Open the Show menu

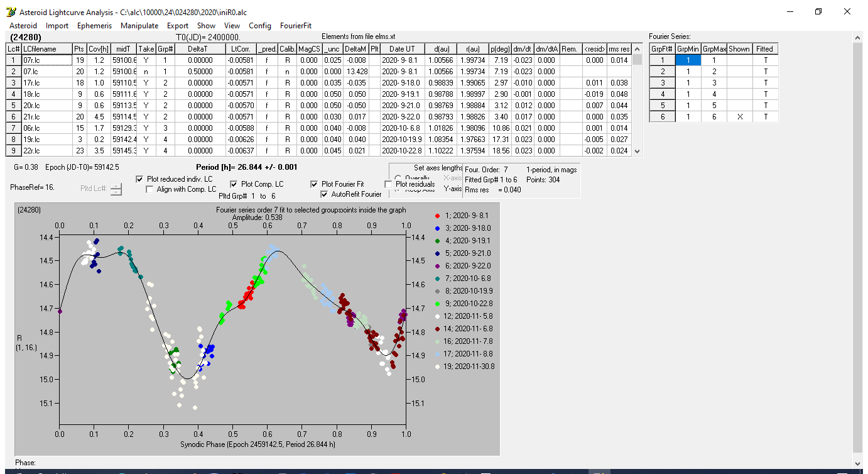tap(206, 26)
